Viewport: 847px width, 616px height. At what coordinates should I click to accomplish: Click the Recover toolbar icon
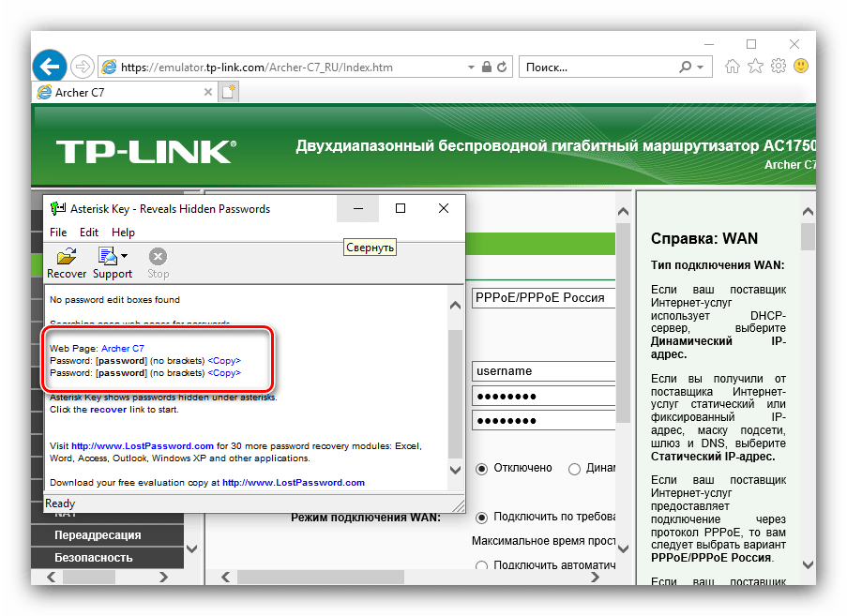[67, 263]
